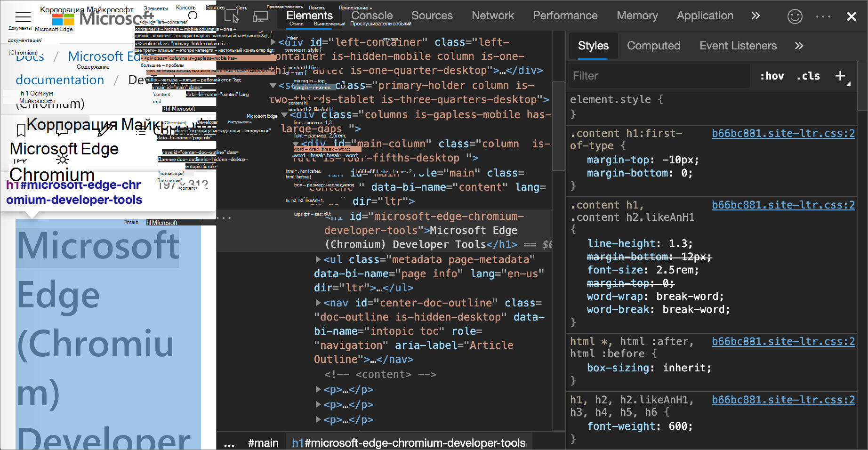Open the hamburger menu on the docs page
The width and height of the screenshot is (868, 450).
pos(23,17)
